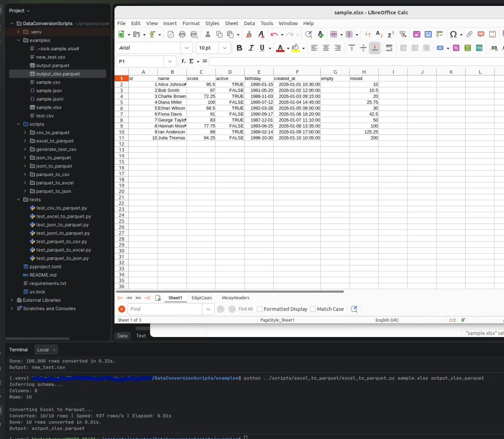This screenshot has height=439, width=504.
Task: Open sample.csv in project tree
Action: (48, 82)
